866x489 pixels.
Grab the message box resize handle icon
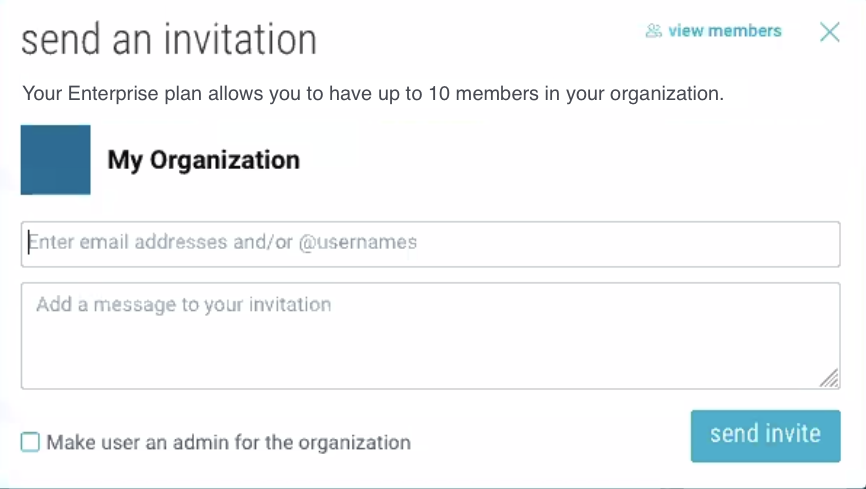click(x=830, y=378)
